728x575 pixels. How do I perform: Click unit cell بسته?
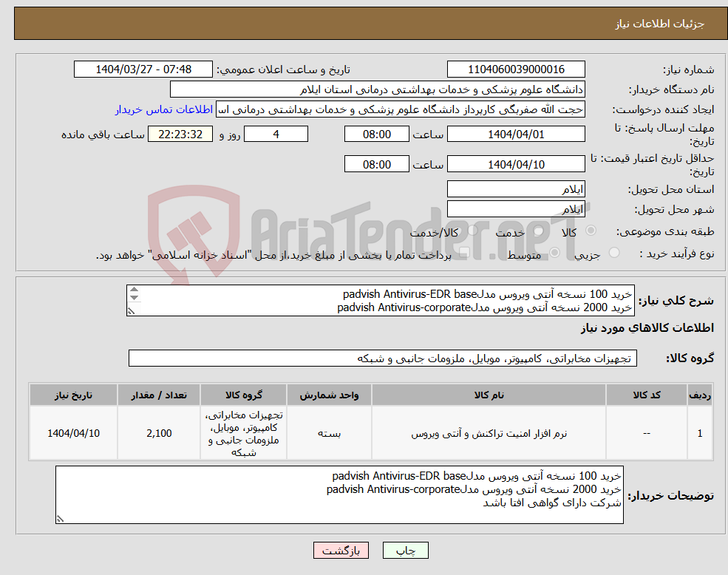329,433
